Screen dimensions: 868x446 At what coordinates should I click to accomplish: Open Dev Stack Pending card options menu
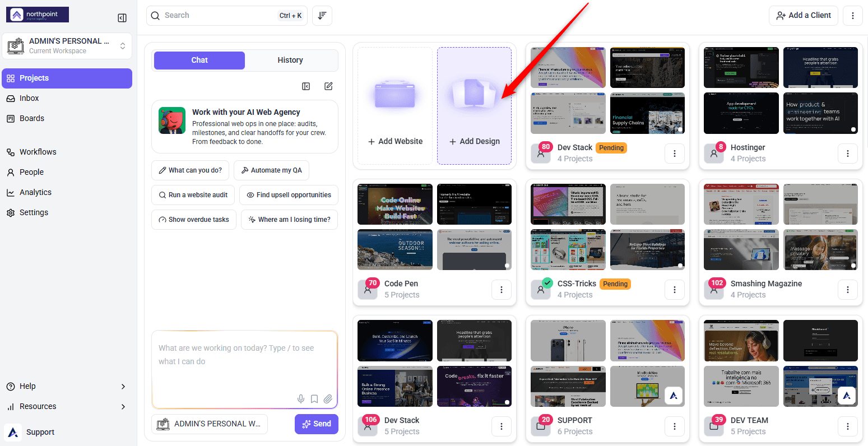coord(675,154)
